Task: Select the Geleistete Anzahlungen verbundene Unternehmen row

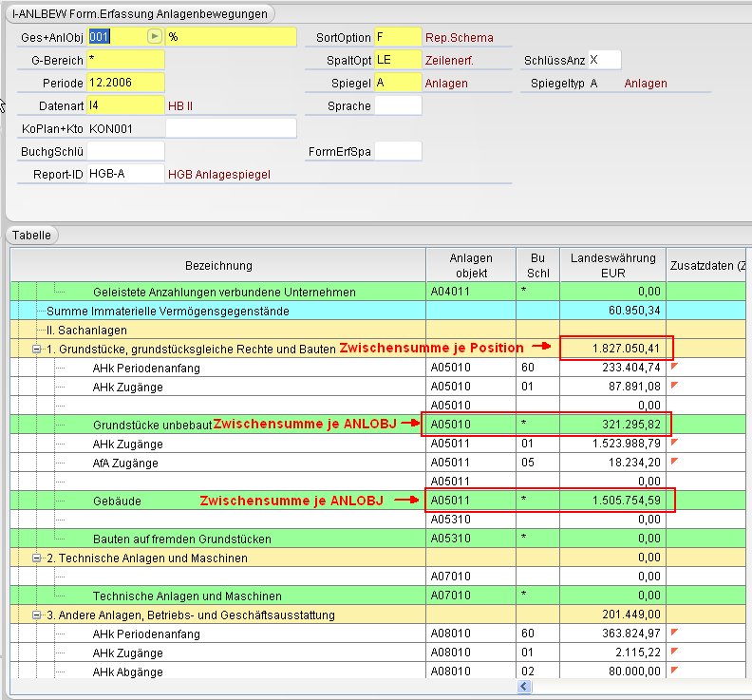Action: 378,292
